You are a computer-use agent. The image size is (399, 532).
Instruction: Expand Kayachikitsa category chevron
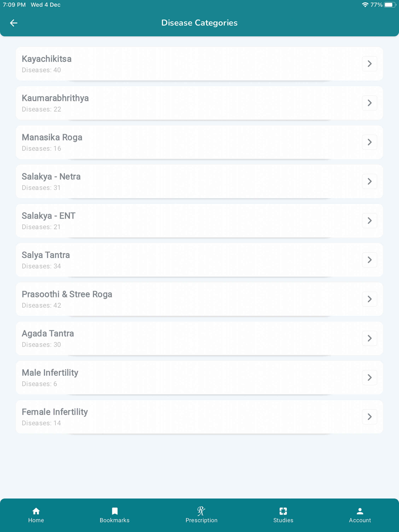pos(369,64)
